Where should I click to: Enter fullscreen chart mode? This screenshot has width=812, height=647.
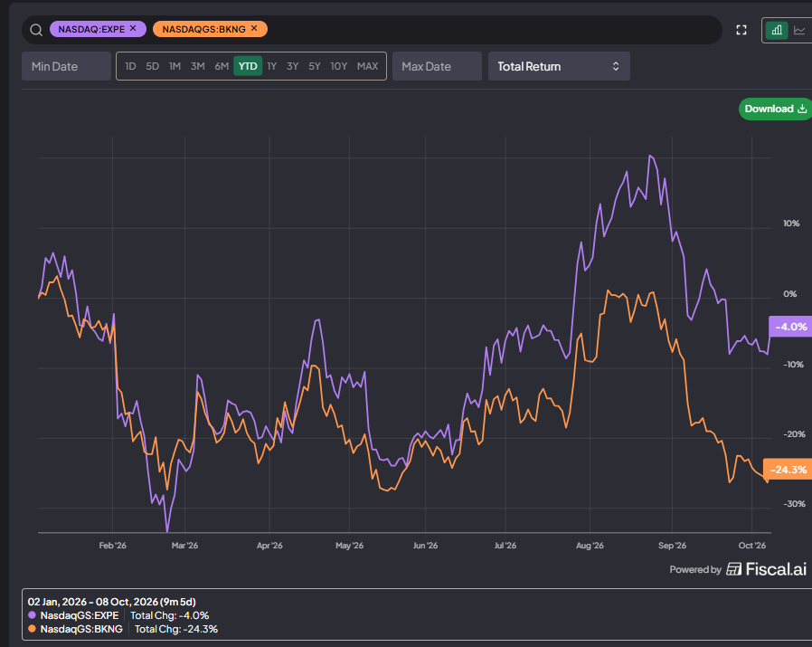[741, 30]
